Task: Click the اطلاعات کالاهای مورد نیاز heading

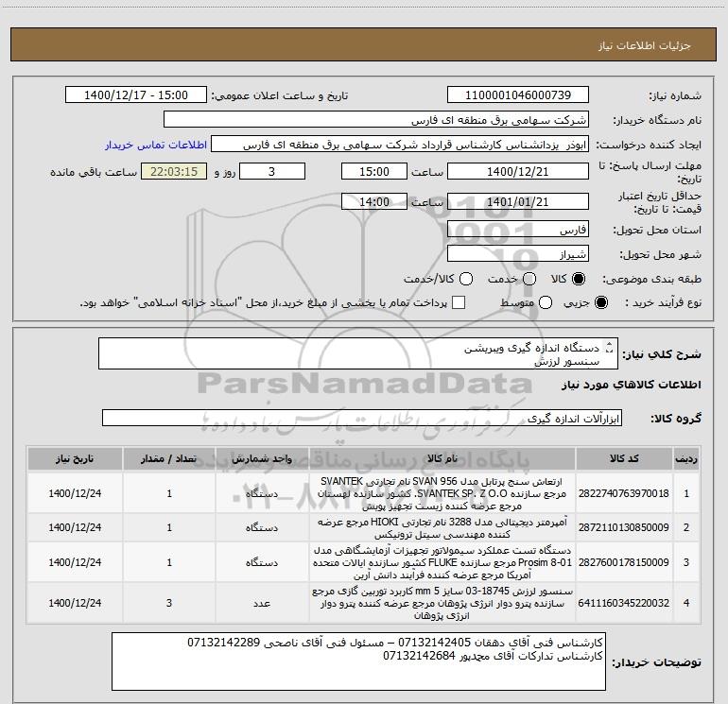Action: tap(631, 385)
